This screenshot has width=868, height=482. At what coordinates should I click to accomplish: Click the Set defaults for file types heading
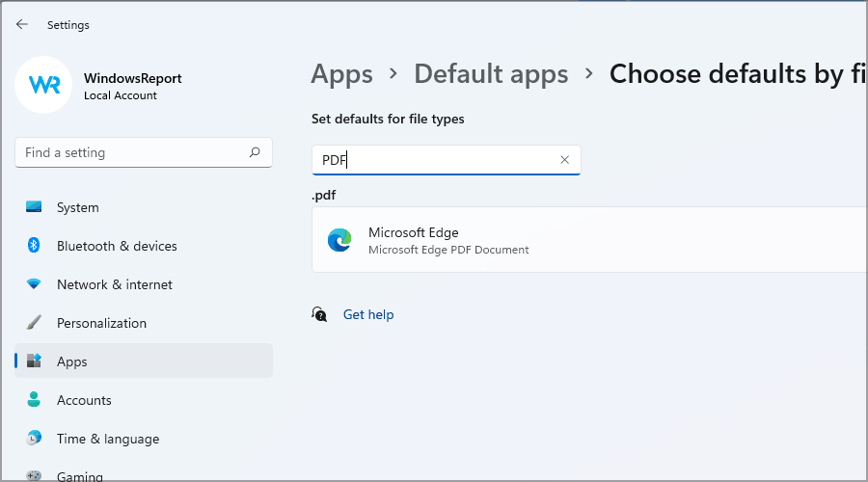[x=388, y=119]
